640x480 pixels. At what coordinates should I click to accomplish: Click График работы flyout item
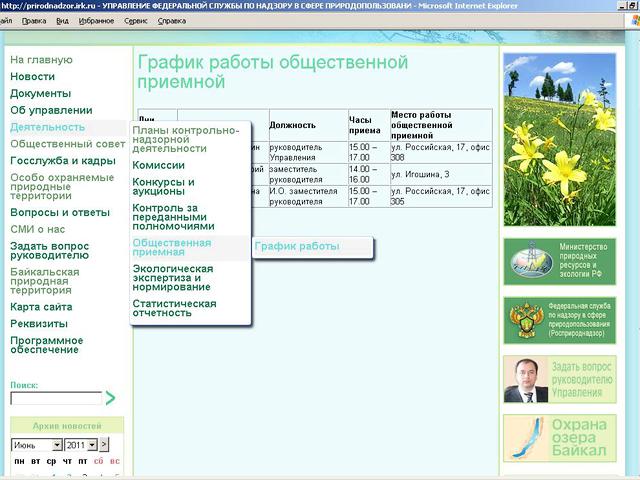click(x=297, y=246)
